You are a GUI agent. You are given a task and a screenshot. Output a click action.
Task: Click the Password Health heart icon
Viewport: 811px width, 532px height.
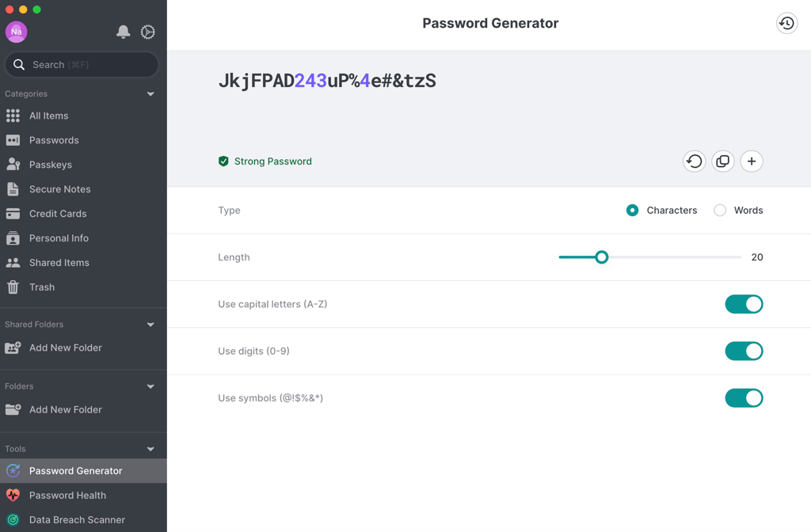[x=13, y=496]
